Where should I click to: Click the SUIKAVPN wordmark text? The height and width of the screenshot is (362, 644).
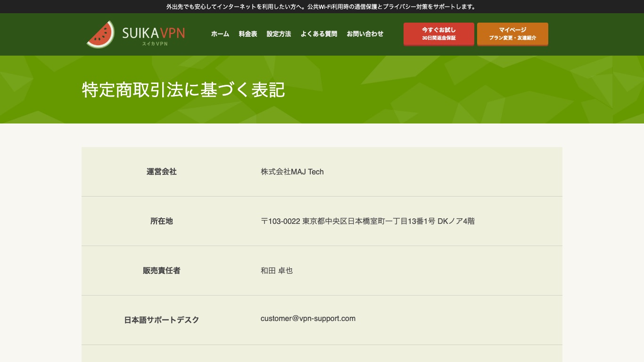(x=153, y=33)
